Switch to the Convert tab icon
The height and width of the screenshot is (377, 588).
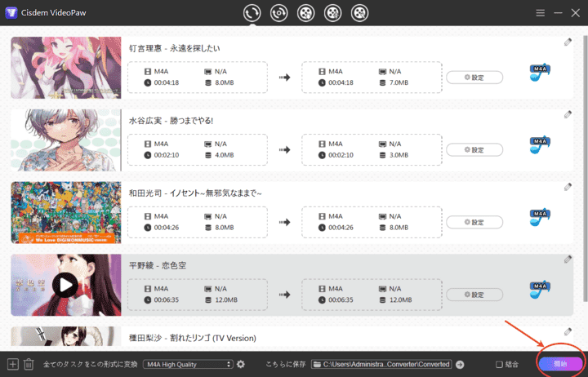[x=252, y=13]
